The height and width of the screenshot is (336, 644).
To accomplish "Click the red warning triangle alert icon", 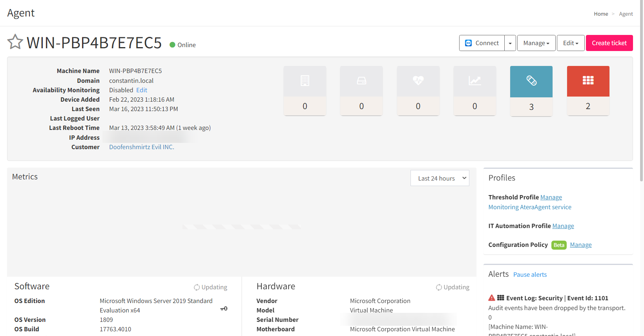I will click(491, 298).
